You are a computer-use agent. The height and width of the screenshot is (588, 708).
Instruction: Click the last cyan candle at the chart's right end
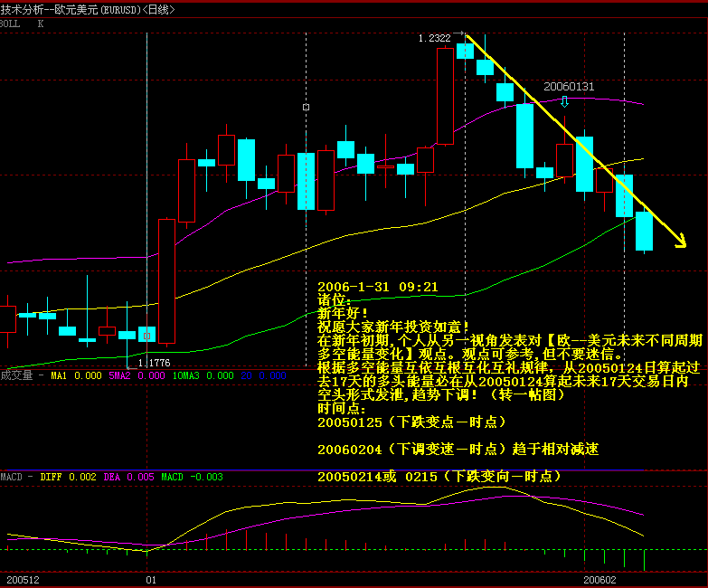[644, 231]
